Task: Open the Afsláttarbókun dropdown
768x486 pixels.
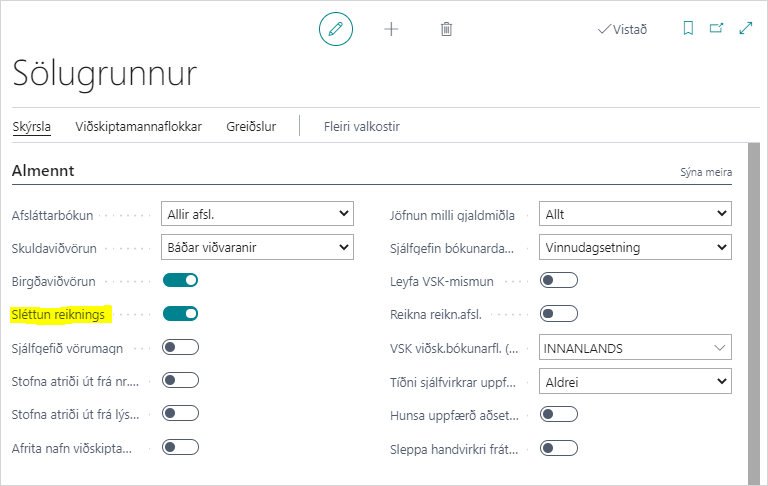Action: pyautogui.click(x=257, y=214)
